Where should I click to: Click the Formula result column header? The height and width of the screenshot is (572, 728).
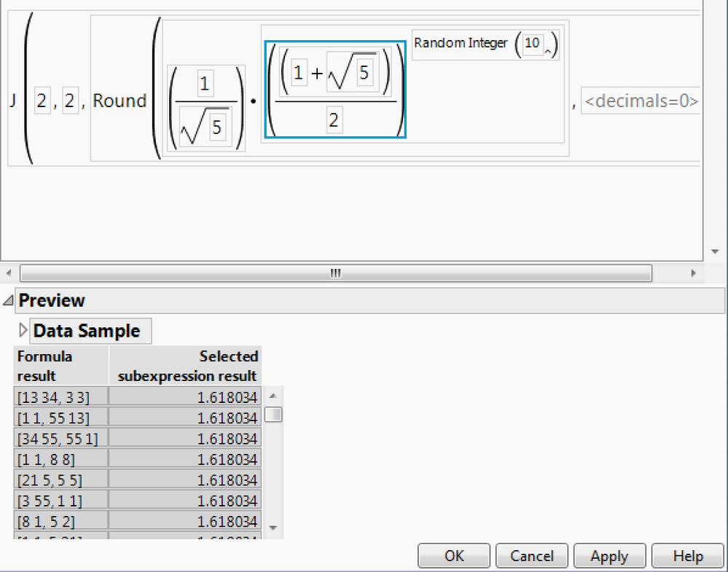44,365
